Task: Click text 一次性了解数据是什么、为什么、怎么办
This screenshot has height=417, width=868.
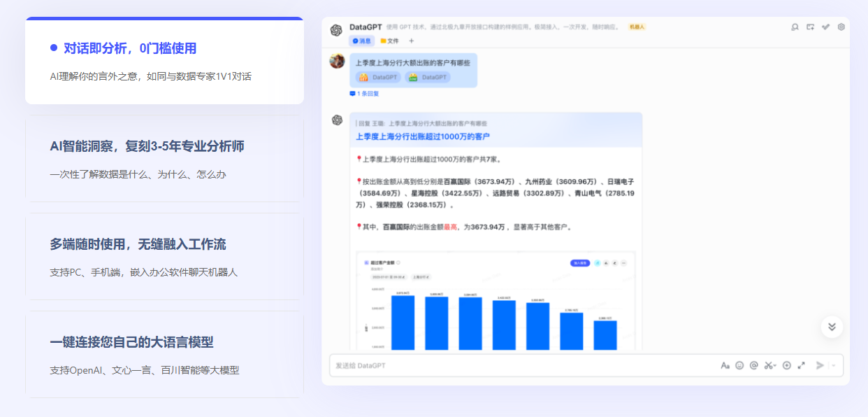Action: click(x=138, y=174)
